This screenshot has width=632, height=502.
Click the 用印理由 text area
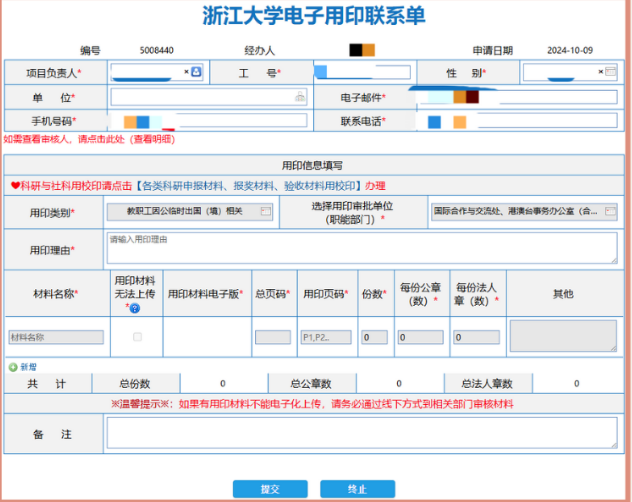click(360, 247)
